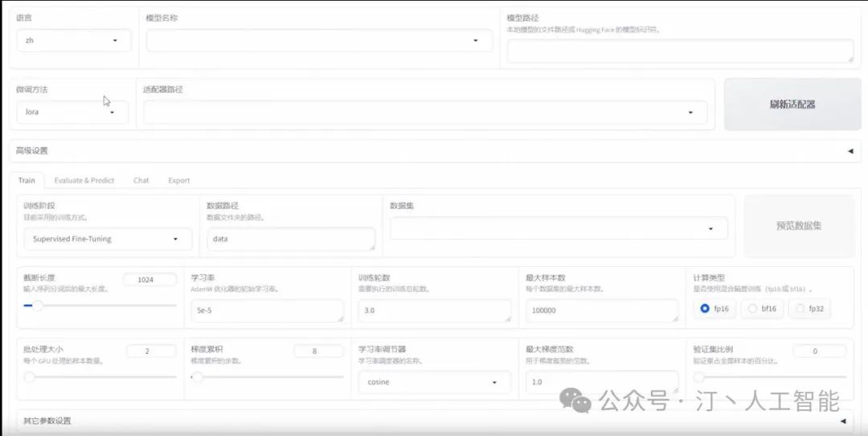Click the 验证集比例 number box showing 0
Screen dimensions: 868x436
click(x=819, y=352)
